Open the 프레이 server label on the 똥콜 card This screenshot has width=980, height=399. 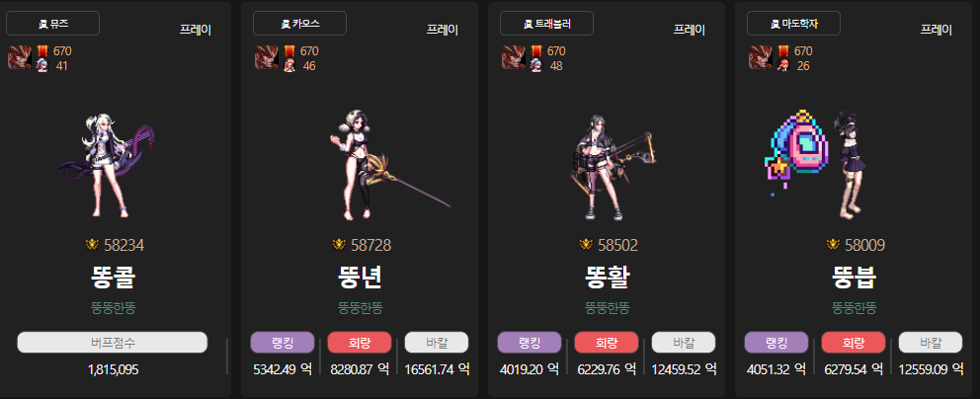click(196, 30)
